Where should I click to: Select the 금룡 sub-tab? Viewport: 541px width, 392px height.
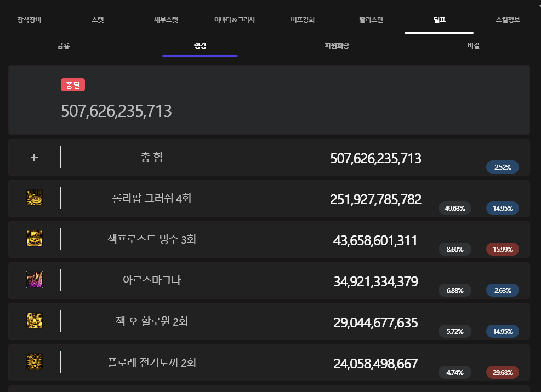pyautogui.click(x=63, y=46)
